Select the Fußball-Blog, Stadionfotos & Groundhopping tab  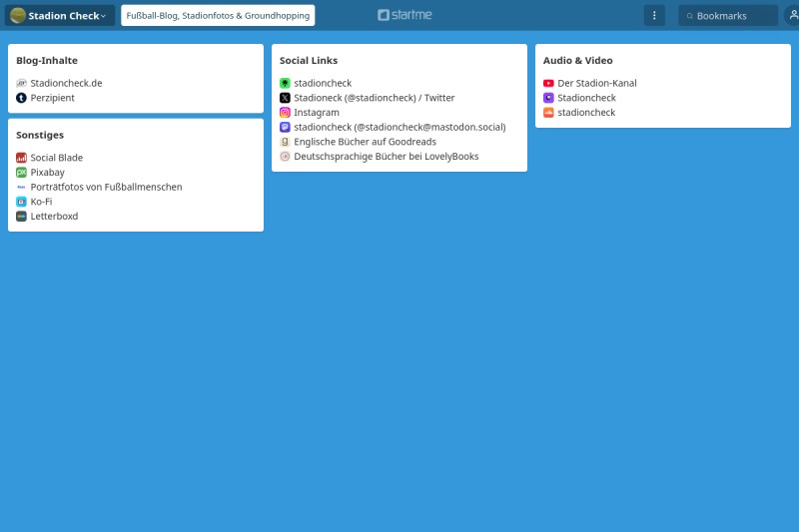(218, 15)
